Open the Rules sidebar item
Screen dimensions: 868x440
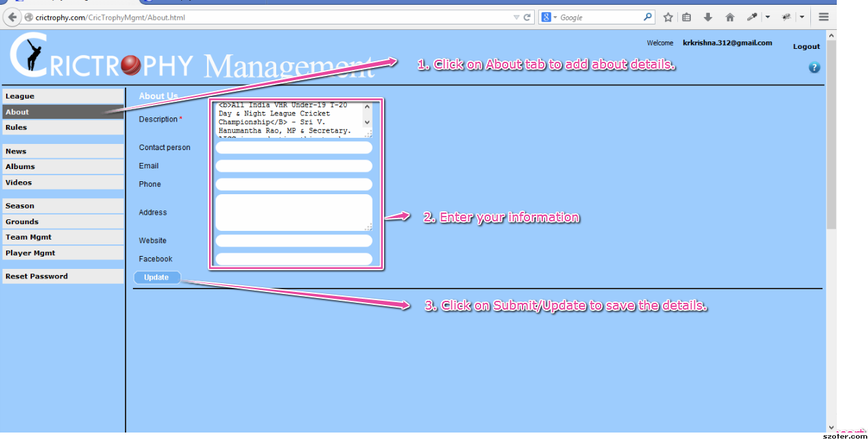[63, 128]
